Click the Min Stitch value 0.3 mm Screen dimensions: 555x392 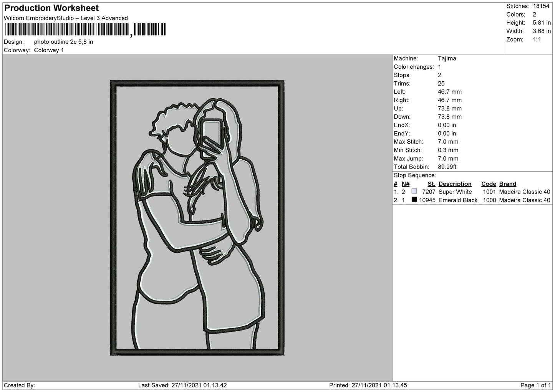tap(448, 150)
